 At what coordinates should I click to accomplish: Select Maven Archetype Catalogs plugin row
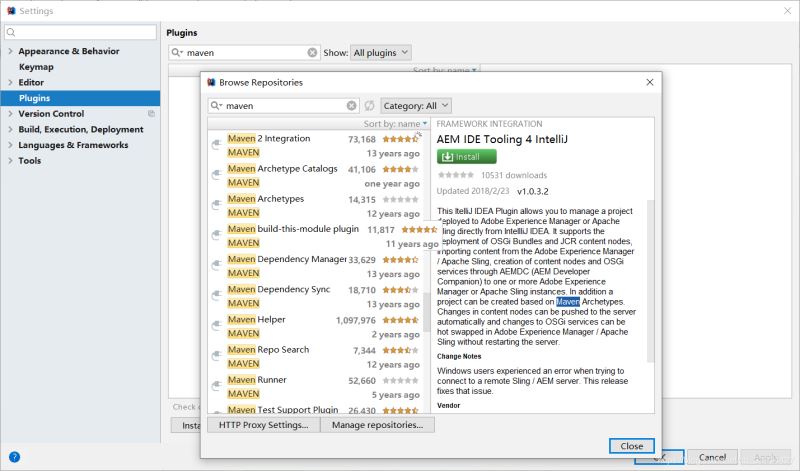pos(316,176)
